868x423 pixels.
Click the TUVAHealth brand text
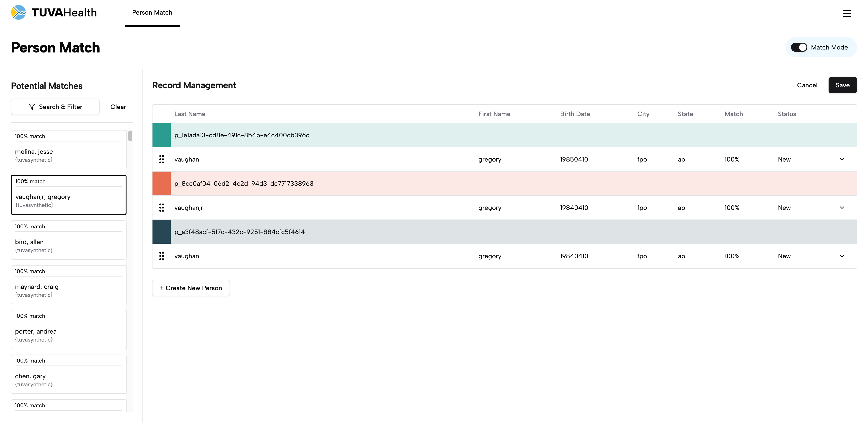(x=64, y=13)
